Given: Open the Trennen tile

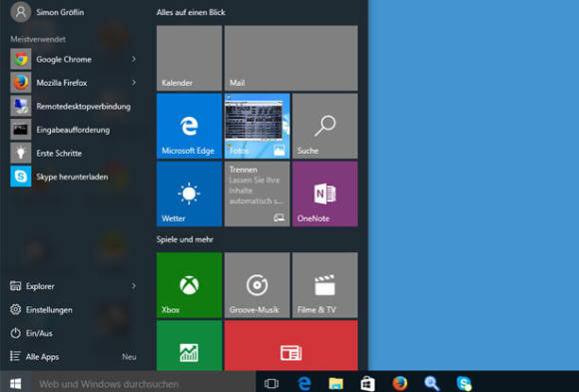Looking at the screenshot, I should click(x=257, y=194).
